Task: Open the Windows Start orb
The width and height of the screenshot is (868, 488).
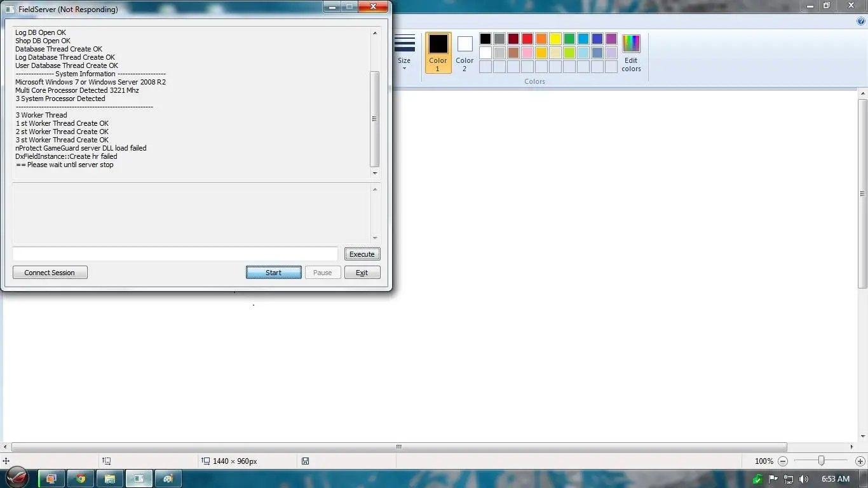Action: 18,478
